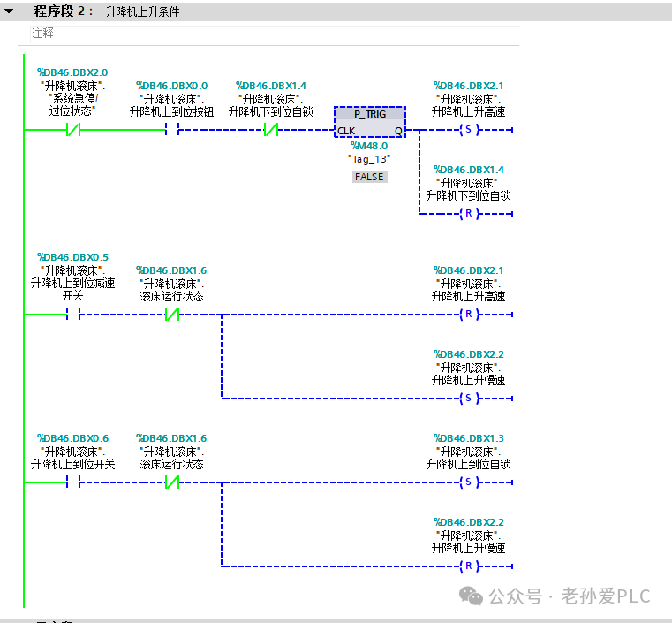Click the 注释 comment field

(x=275, y=34)
